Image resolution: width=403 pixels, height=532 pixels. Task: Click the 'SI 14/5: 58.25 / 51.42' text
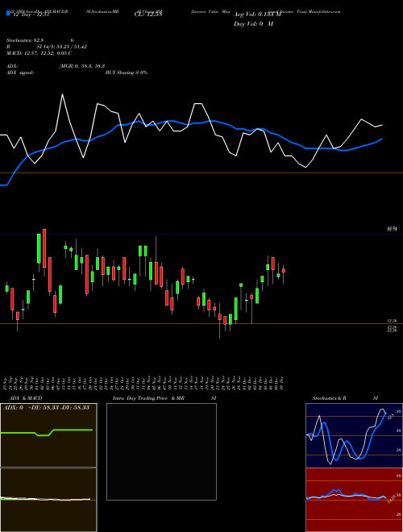[x=62, y=47]
